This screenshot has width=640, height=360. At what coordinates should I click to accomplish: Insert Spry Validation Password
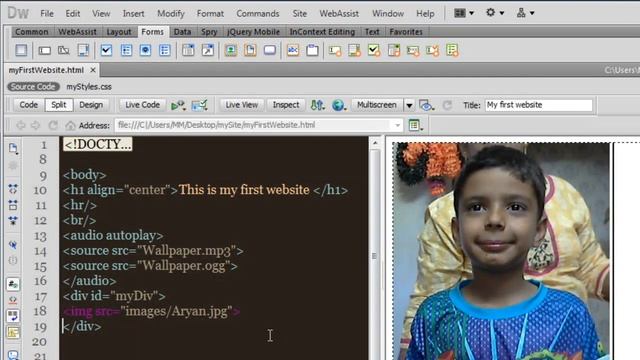[413, 50]
